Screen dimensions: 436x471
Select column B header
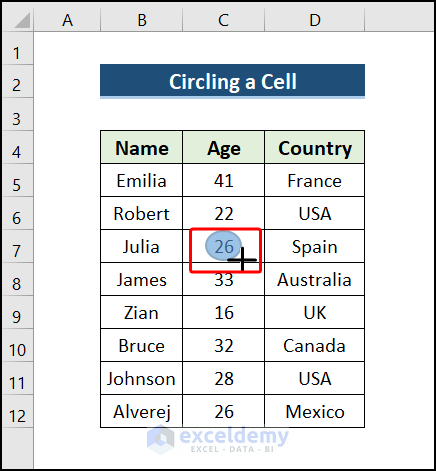pyautogui.click(x=142, y=20)
